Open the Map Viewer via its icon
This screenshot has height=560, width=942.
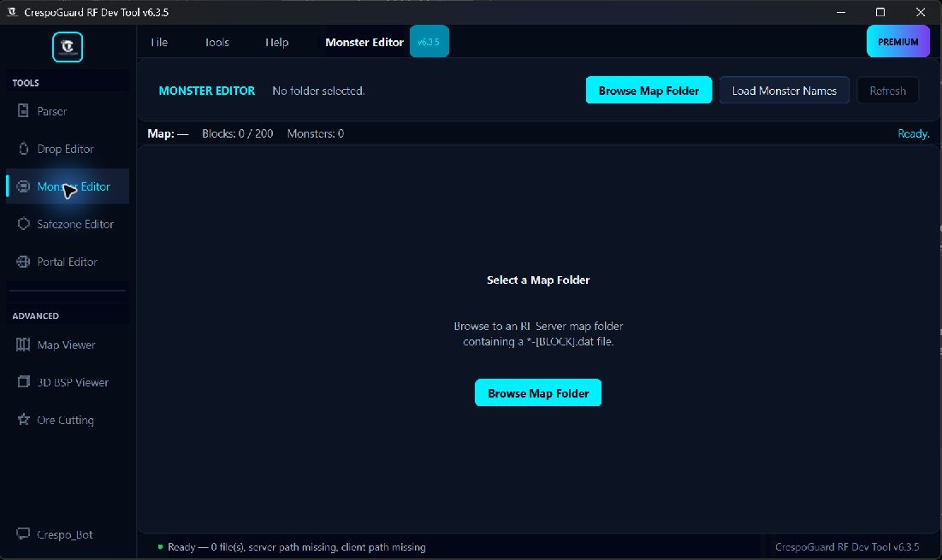click(x=23, y=345)
